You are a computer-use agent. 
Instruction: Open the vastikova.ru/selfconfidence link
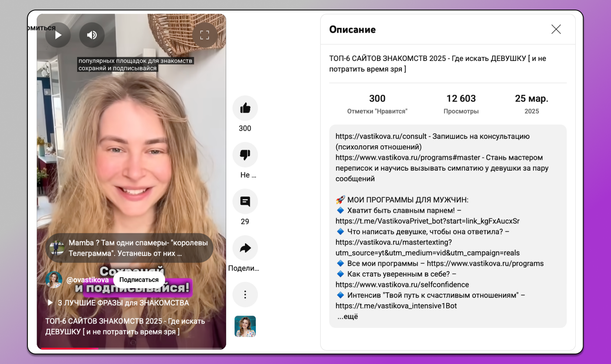[402, 285]
